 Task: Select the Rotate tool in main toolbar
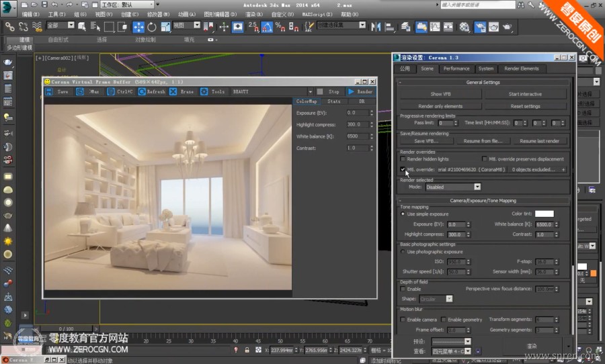[152, 27]
